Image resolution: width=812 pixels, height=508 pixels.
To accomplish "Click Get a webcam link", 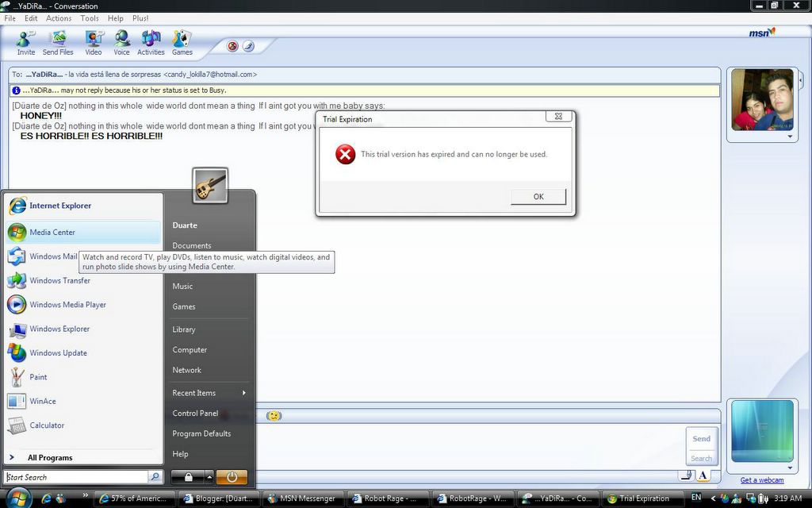I will (x=762, y=480).
